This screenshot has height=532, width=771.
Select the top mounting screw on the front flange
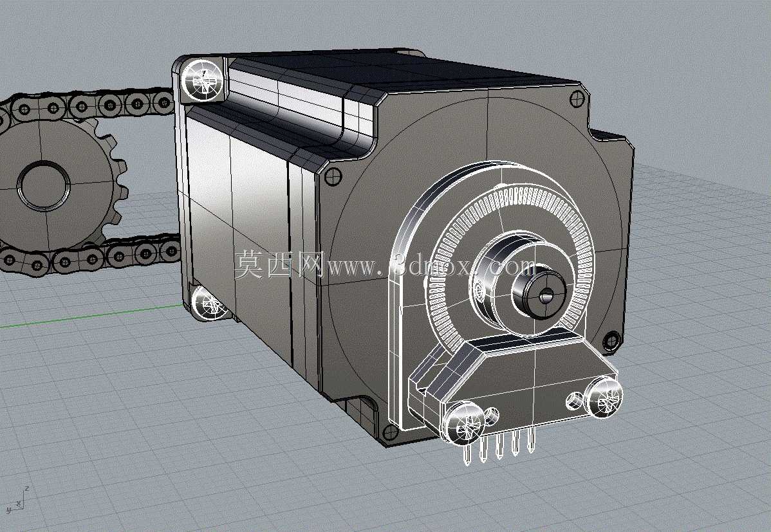pos(202,80)
